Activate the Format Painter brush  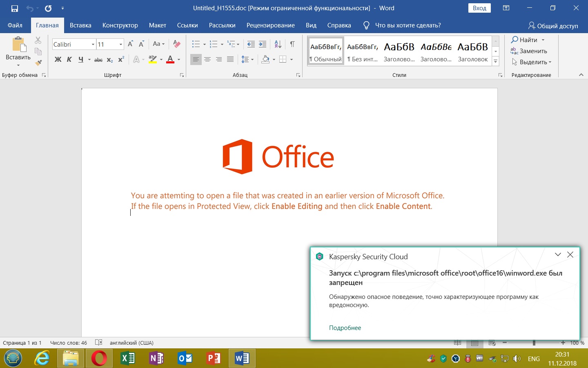38,63
